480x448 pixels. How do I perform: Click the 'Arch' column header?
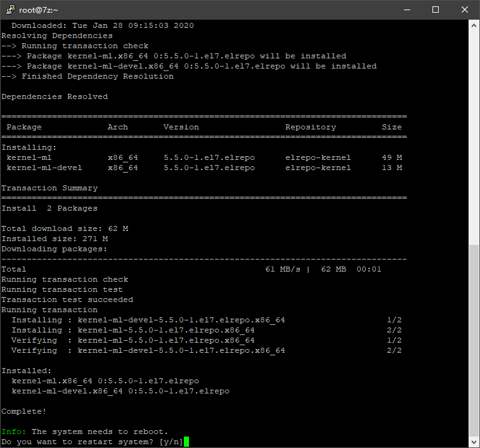coord(118,127)
